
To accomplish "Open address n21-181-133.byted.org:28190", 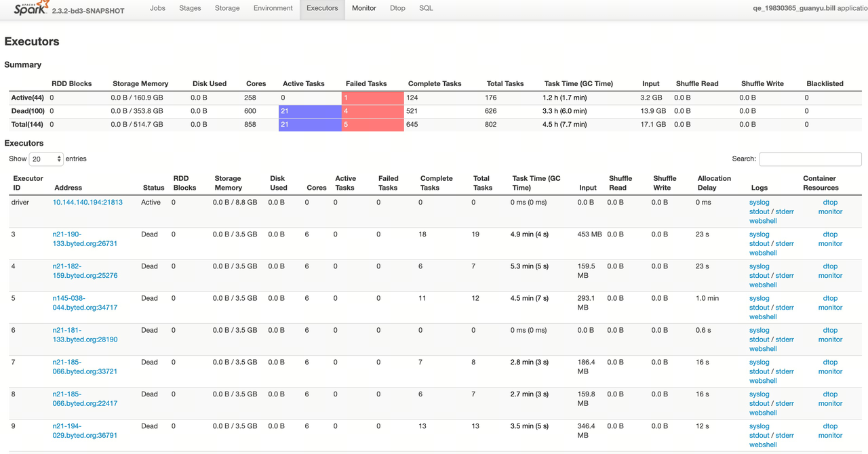I will [x=85, y=335].
